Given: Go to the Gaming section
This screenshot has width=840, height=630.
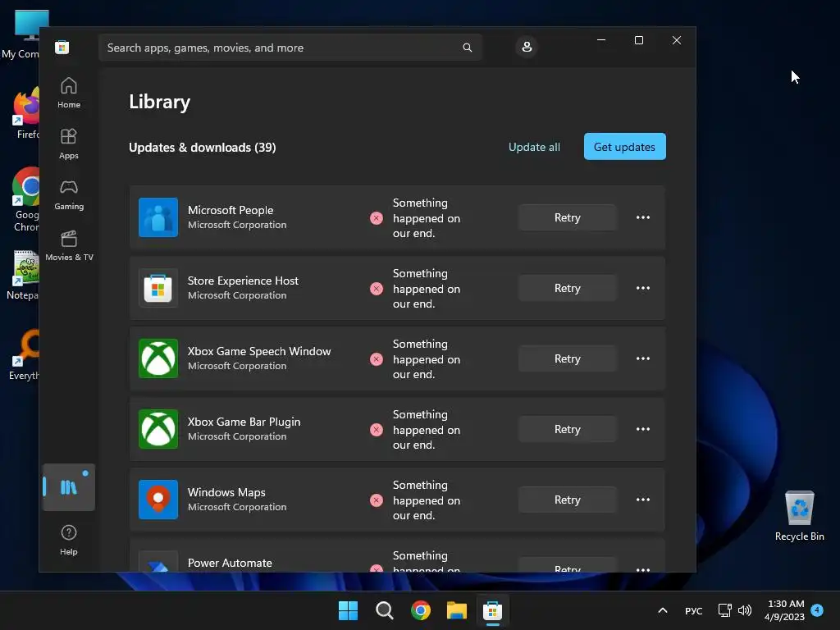Looking at the screenshot, I should (69, 194).
